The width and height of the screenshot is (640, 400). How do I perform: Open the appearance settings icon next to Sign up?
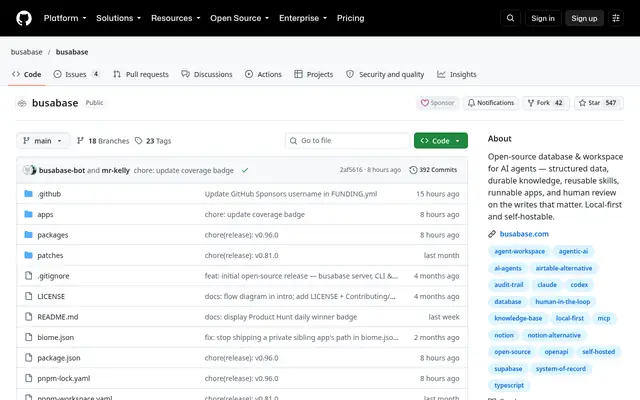(x=616, y=18)
